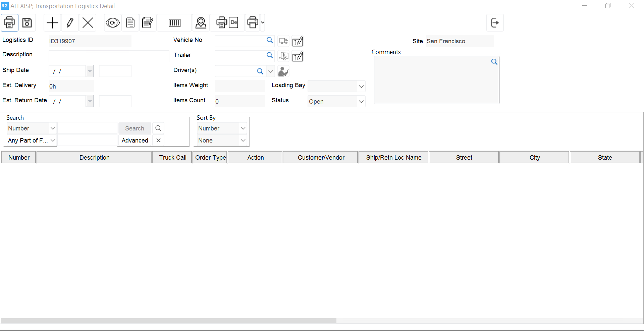This screenshot has height=331, width=644.
Task: Add a new record with plus icon
Action: [x=52, y=23]
